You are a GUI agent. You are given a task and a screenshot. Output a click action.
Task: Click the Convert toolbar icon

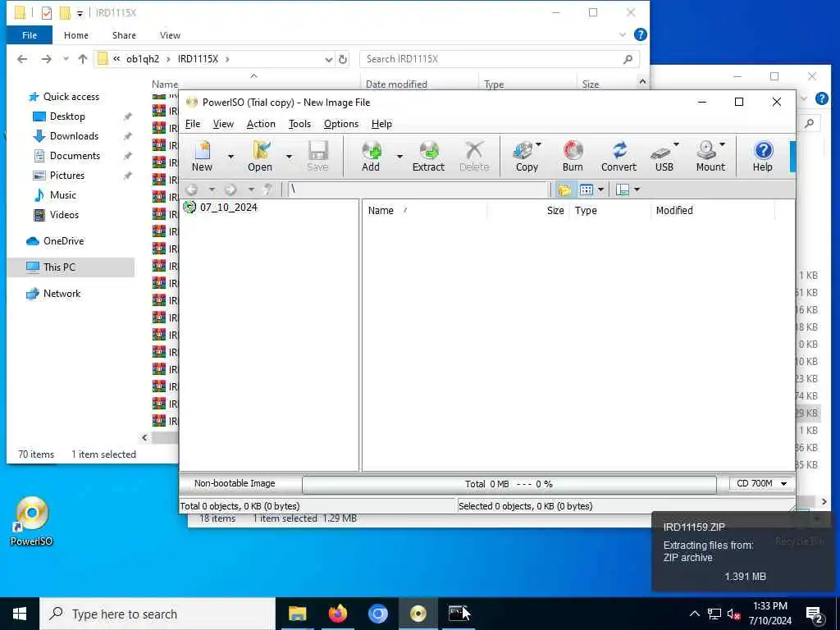click(x=619, y=156)
